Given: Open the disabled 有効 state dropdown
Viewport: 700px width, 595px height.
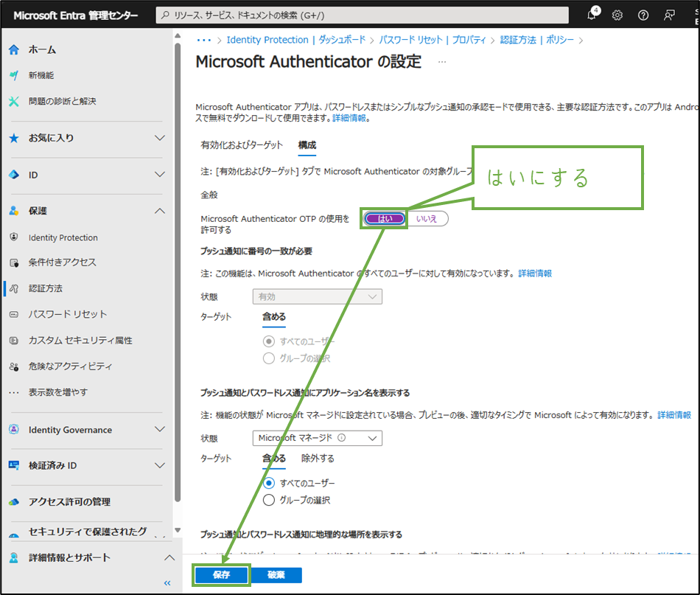Looking at the screenshot, I should coord(318,296).
